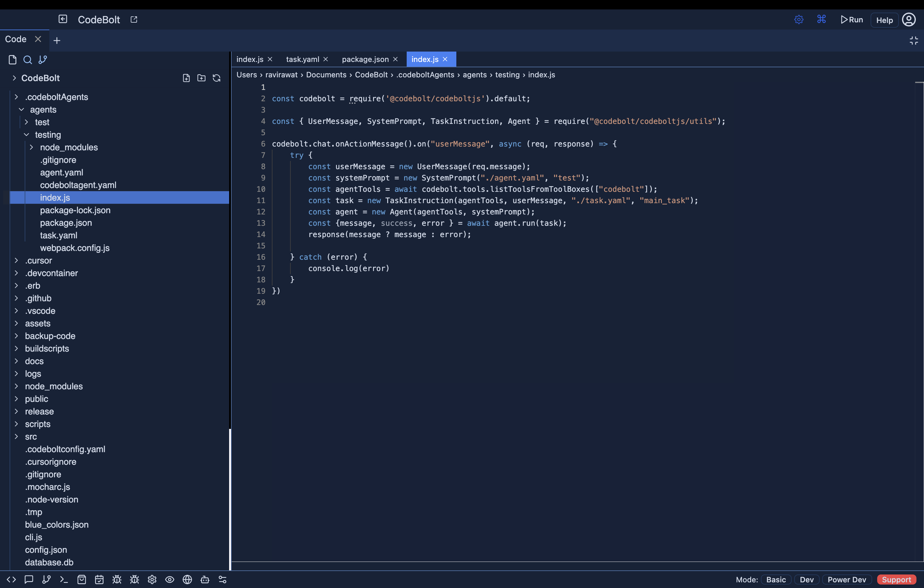This screenshot has width=924, height=588.
Task: Open blue_colors.json in the file tree
Action: coord(57,525)
